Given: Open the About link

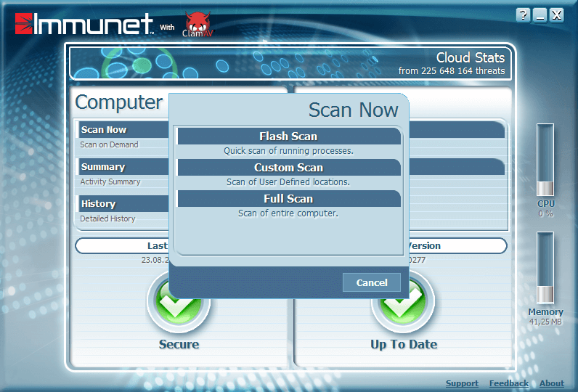Looking at the screenshot, I should coord(552,383).
